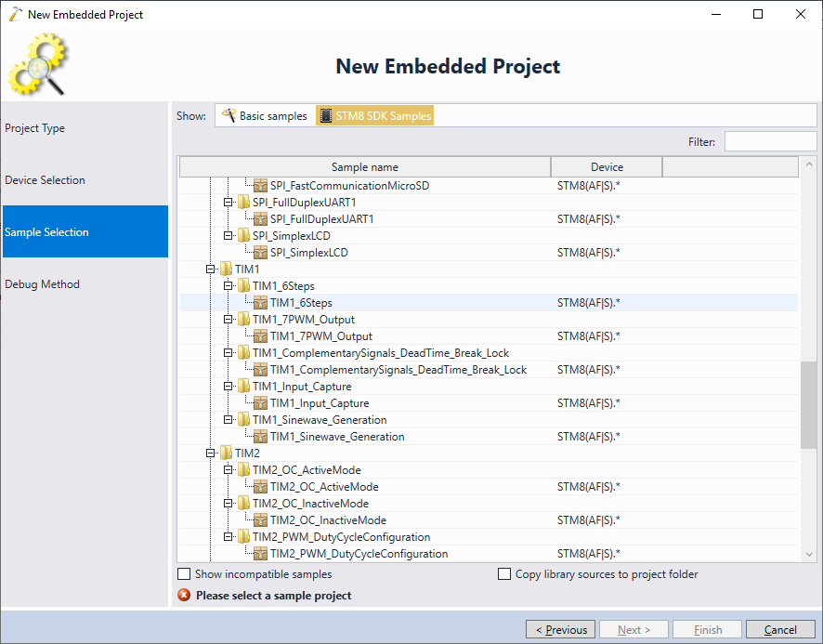Click the TIM2_OC_InactiveMode sample package icon
The height and width of the screenshot is (644, 823).
pos(260,520)
